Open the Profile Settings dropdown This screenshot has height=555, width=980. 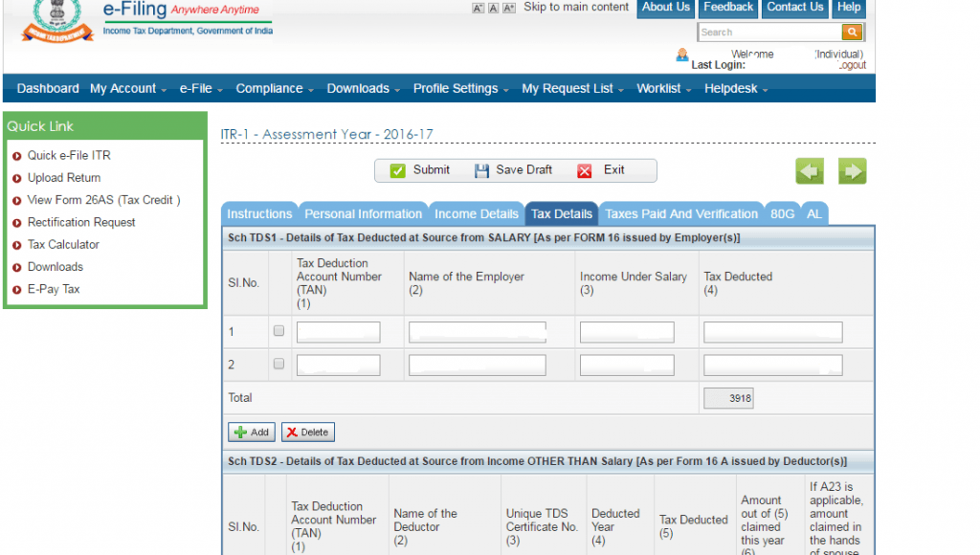[x=456, y=88]
